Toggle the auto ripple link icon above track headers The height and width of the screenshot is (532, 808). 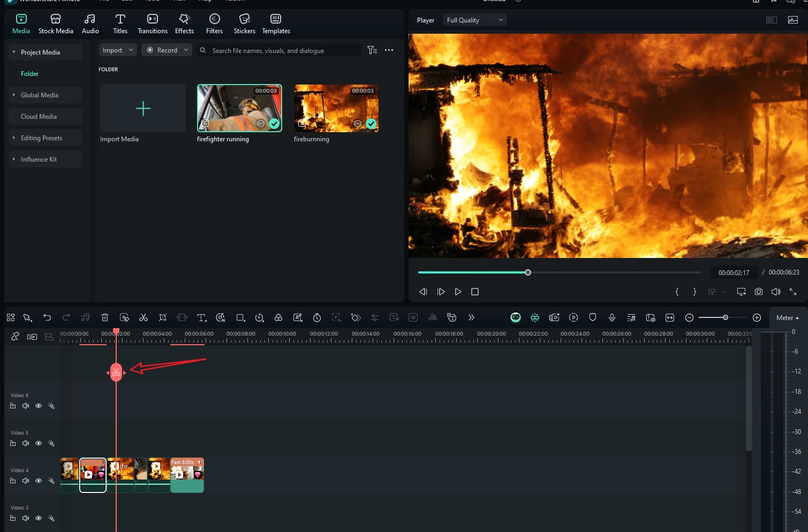tap(32, 337)
